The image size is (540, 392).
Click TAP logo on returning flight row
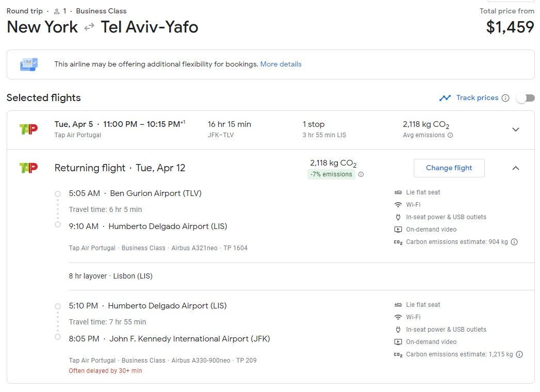point(28,168)
